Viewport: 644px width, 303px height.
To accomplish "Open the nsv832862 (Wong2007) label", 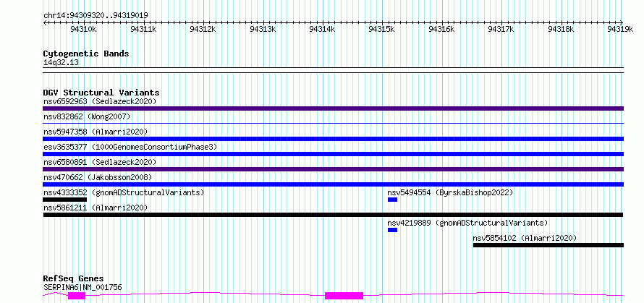I will (x=87, y=116).
